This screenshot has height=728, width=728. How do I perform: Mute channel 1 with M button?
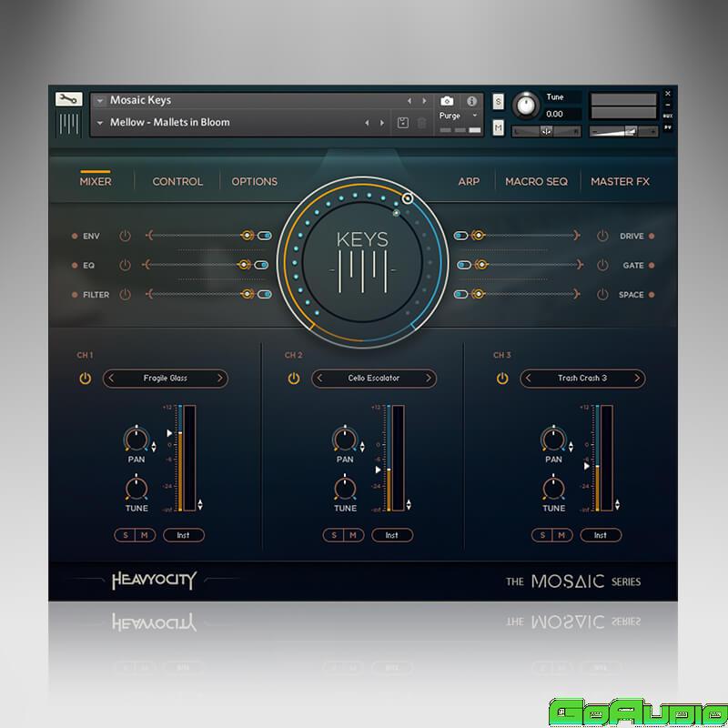pos(145,535)
